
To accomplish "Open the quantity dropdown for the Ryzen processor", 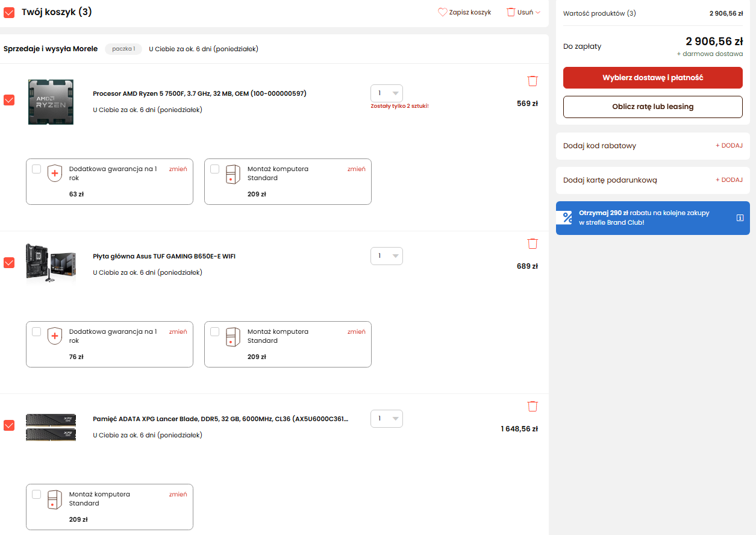I will click(x=387, y=93).
